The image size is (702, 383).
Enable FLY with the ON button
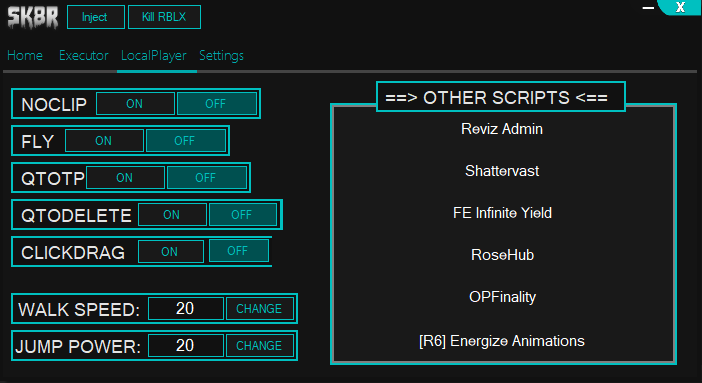104,141
